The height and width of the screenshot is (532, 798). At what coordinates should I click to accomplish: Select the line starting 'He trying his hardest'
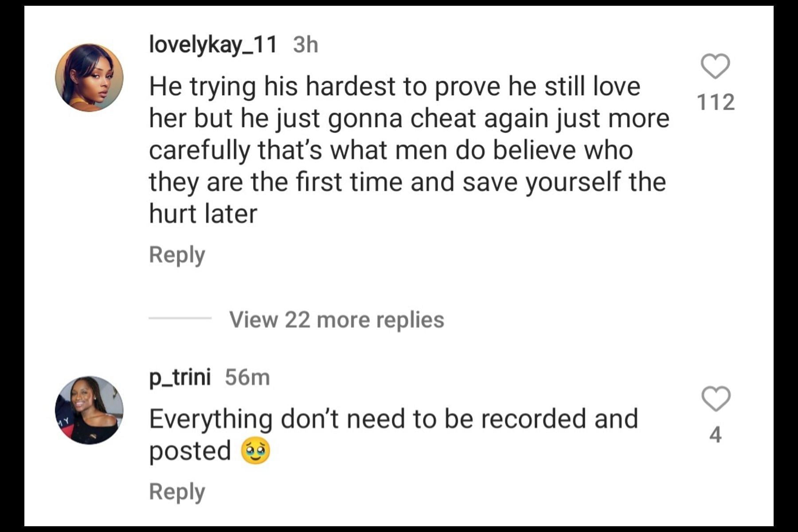[x=395, y=86]
